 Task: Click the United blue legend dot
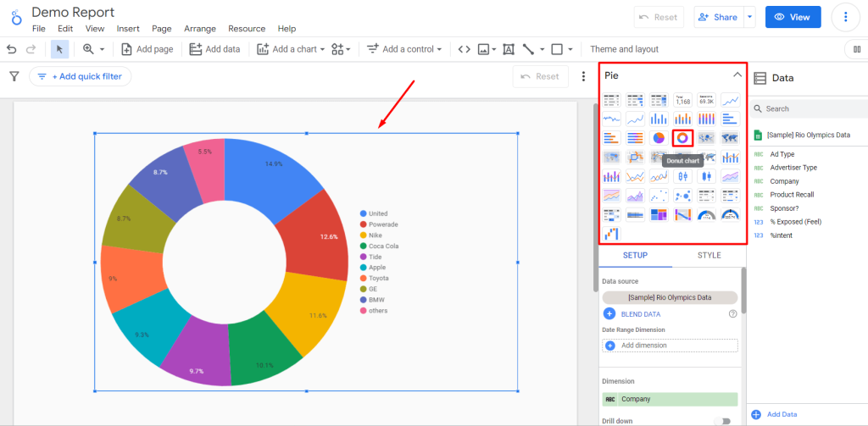(x=363, y=213)
